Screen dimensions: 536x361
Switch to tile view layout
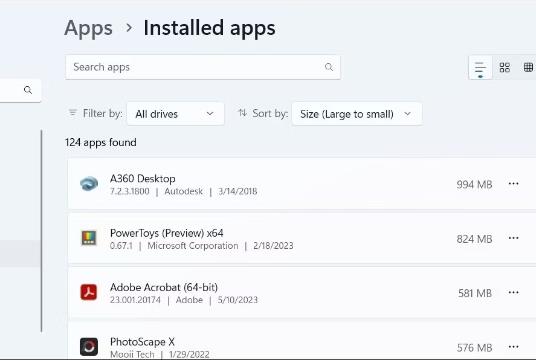coord(528,67)
